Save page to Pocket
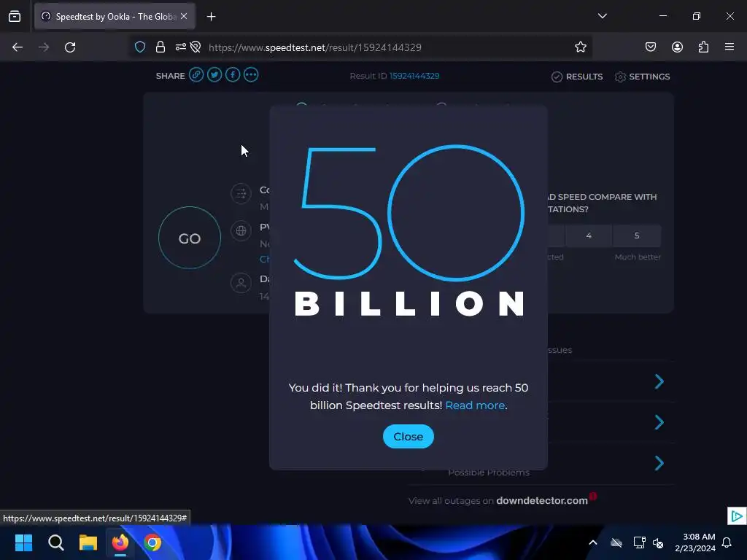Image resolution: width=747 pixels, height=560 pixels. tap(651, 47)
